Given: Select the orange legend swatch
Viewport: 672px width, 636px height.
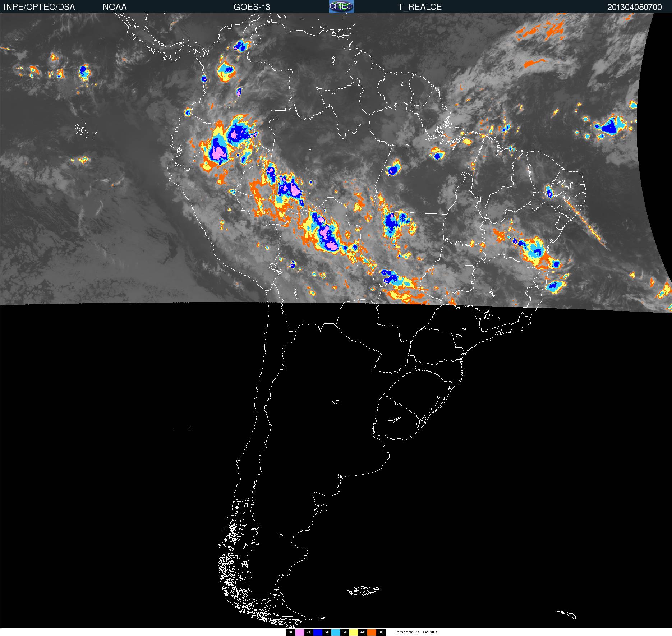Looking at the screenshot, I should (x=372, y=632).
